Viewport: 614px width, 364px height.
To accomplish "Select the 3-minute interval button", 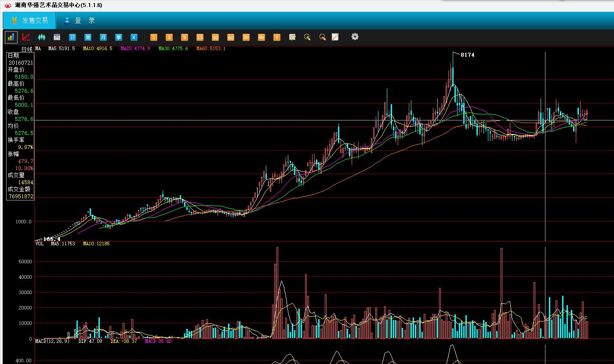I will coord(169,37).
